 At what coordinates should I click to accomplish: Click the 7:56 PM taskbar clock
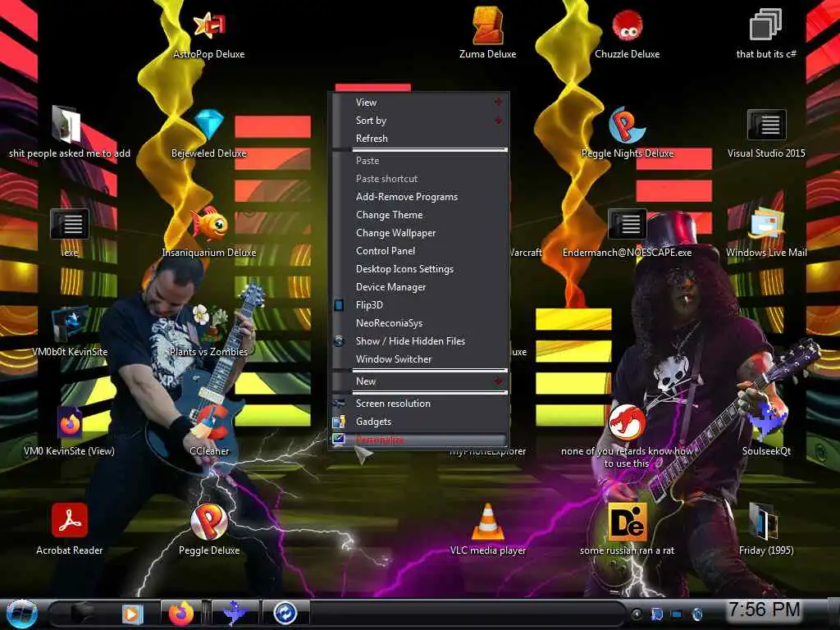[x=764, y=609]
